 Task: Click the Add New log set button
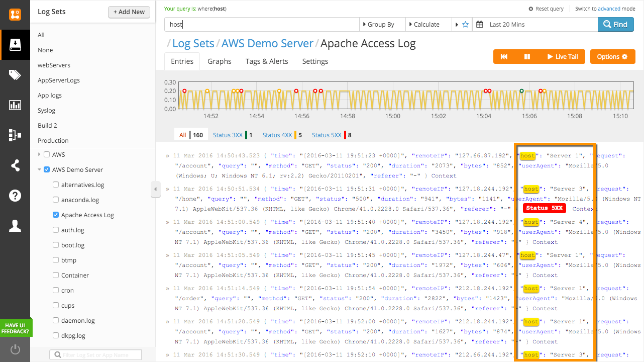coord(129,12)
